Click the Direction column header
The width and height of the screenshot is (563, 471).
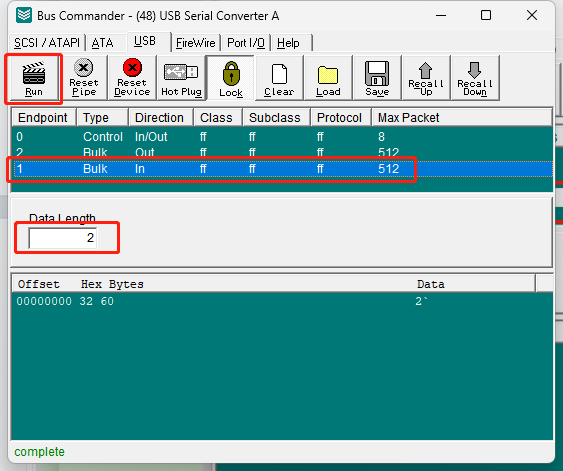click(161, 118)
